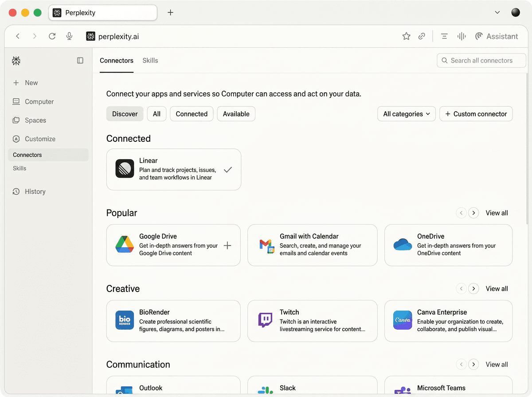Filter connectors by Available
The height and width of the screenshot is (397, 532).
pos(236,114)
